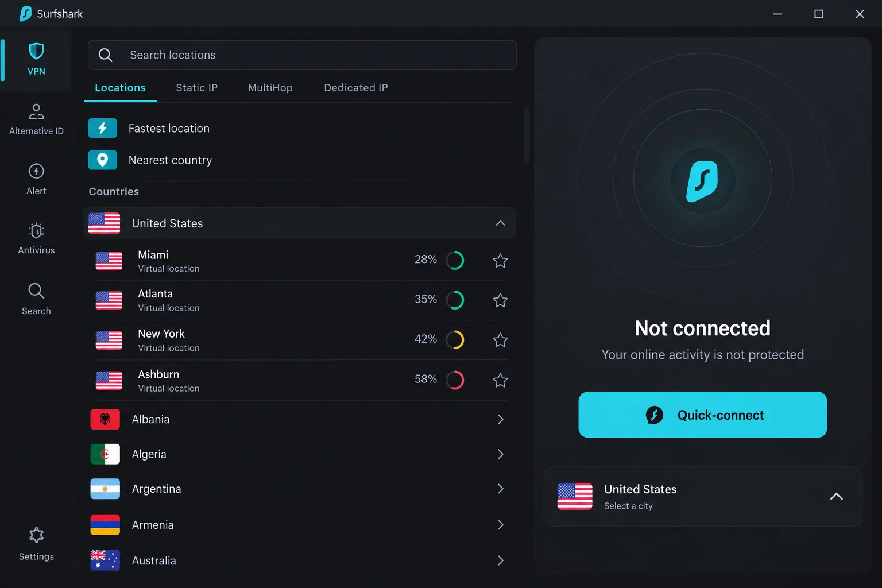Select the Atlanta virtual location
882x588 pixels.
tap(302, 300)
